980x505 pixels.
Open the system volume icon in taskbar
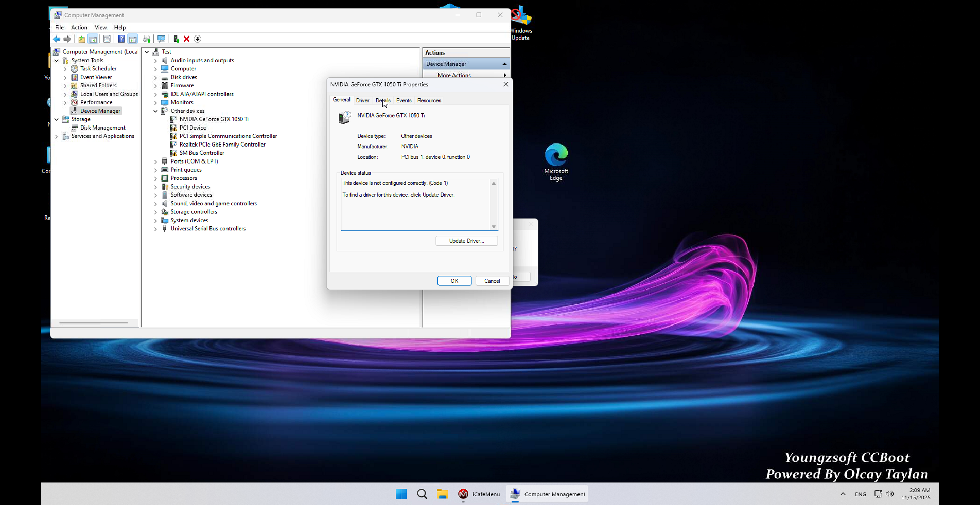click(891, 494)
